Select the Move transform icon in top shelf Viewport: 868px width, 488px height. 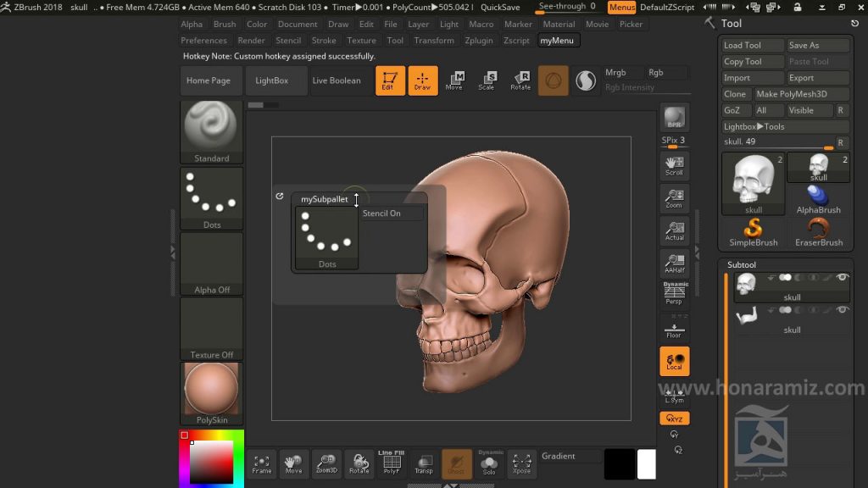click(454, 80)
